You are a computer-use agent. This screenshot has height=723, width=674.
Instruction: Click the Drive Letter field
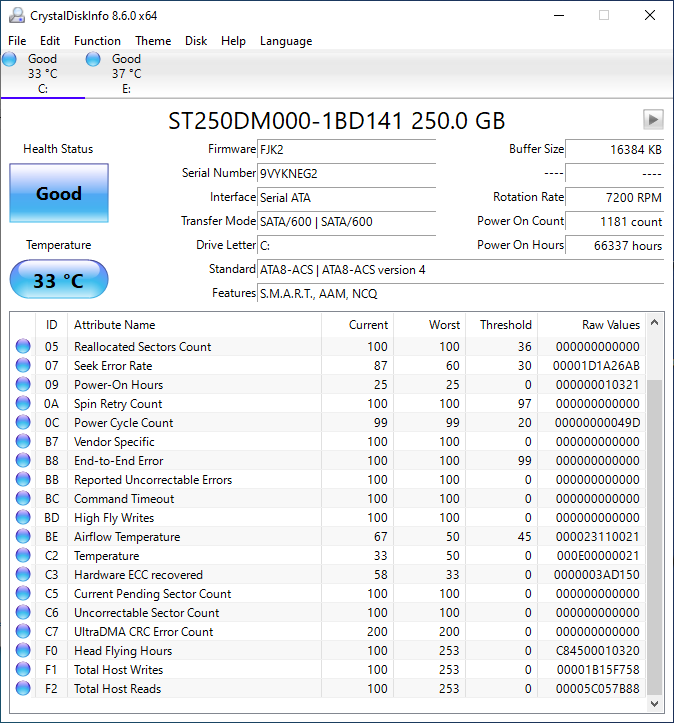(346, 246)
